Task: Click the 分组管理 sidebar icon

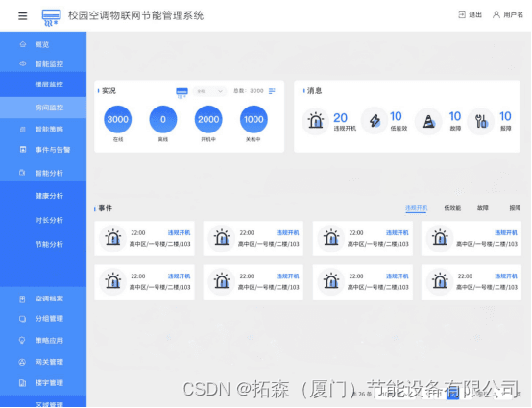Action: pos(22,319)
